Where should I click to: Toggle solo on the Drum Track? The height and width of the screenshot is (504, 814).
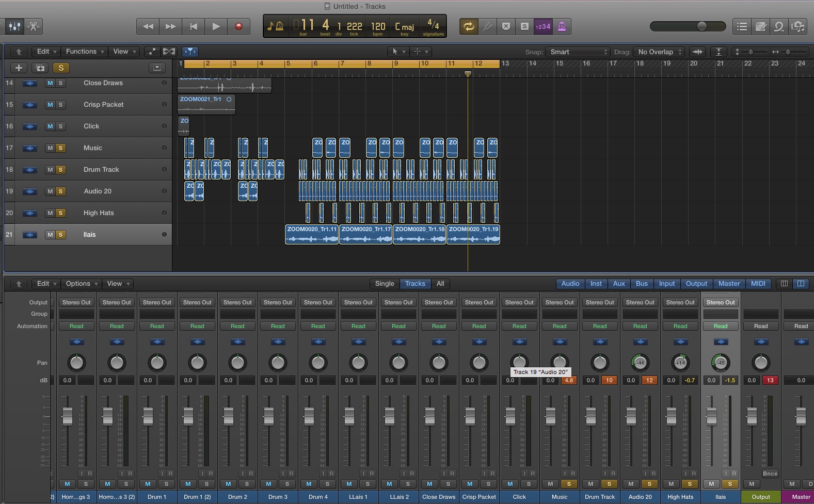tap(60, 170)
